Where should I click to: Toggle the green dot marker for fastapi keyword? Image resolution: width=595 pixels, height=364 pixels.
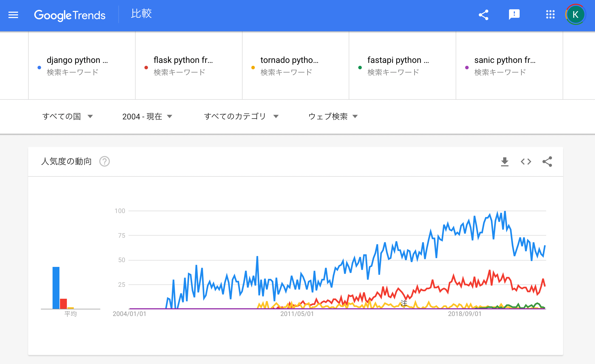pos(360,67)
